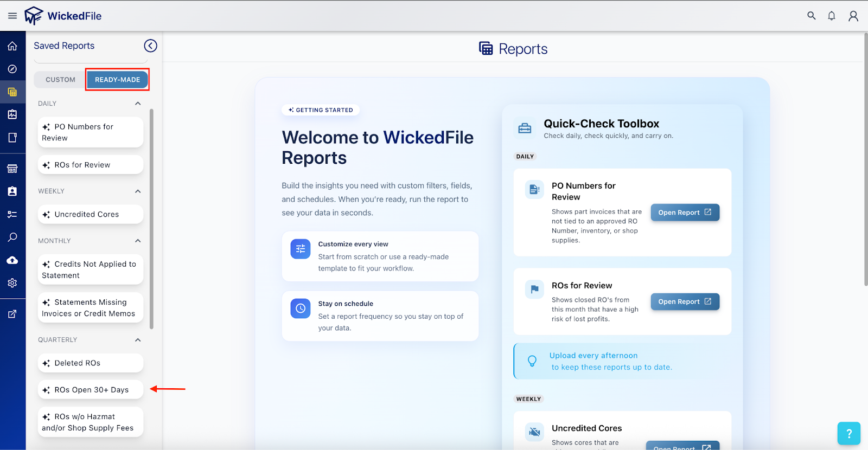Open the hamburger navigation menu

12,16
